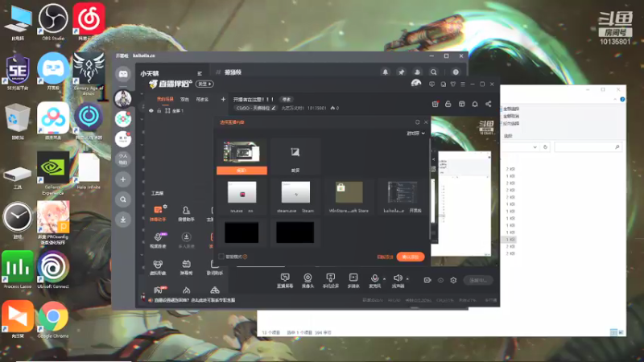Open the main menu icon in companion title bar
The image size is (644, 362).
coord(463,84)
